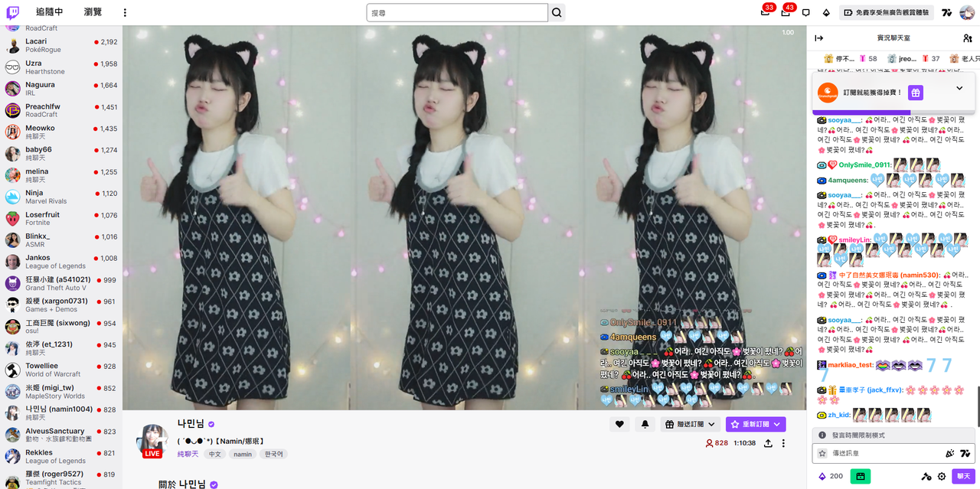
Task: Open Jankos League of Legends channel
Action: click(x=61, y=262)
